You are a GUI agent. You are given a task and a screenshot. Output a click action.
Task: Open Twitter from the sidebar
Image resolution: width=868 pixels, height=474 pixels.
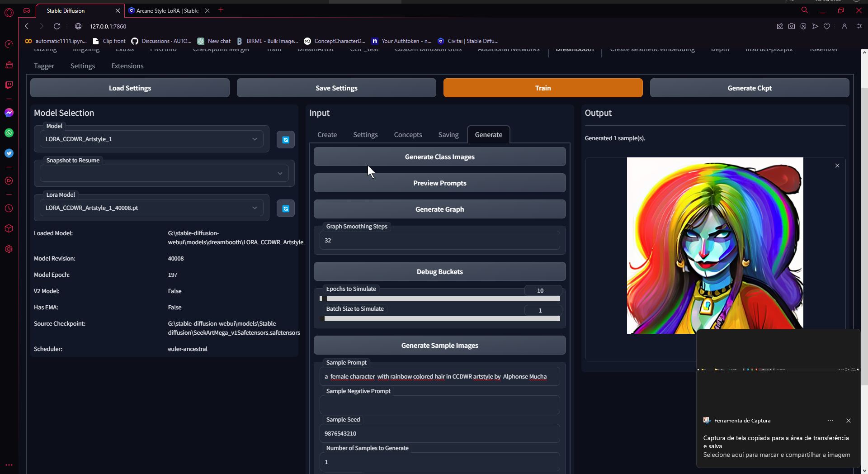9,153
